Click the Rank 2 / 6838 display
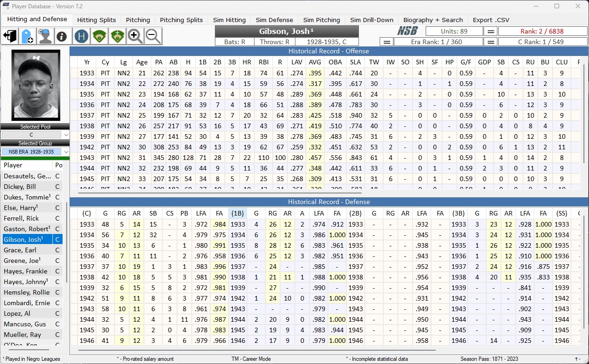The height and width of the screenshot is (364, 589). point(543,31)
